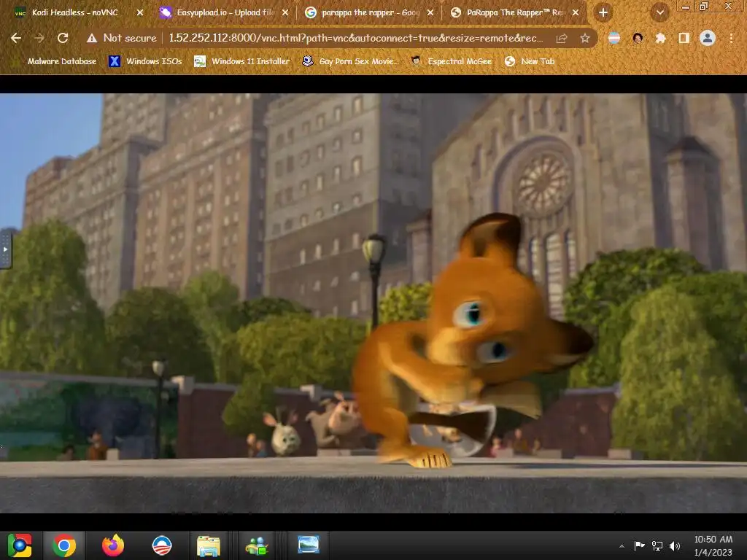Open the picture viewer taskbar icon
The image size is (747, 560).
(x=309, y=544)
